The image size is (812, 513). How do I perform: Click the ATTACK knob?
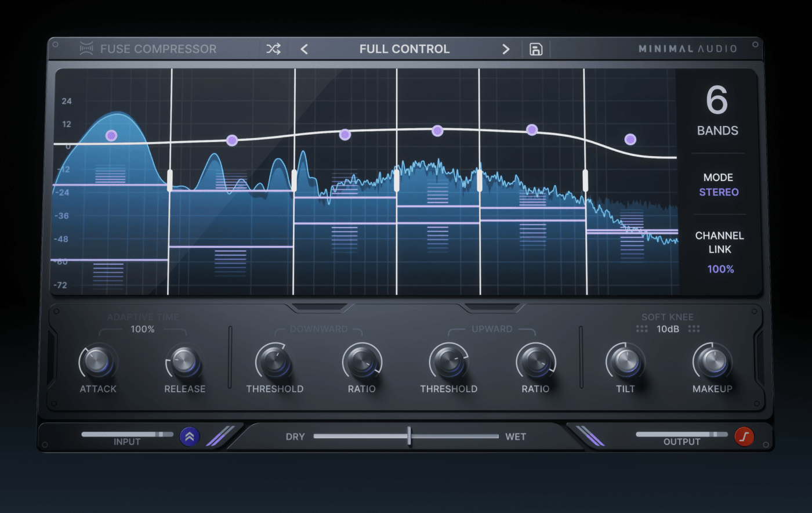[x=98, y=362]
